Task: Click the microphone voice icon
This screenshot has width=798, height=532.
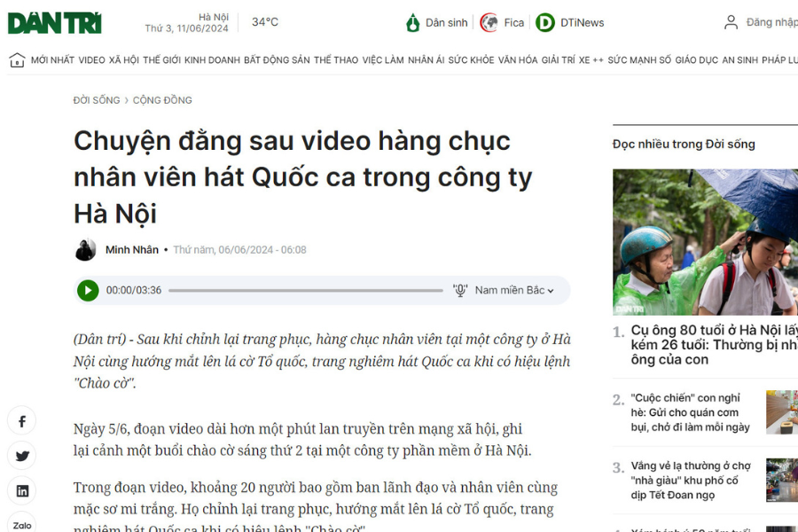Action: (x=460, y=290)
